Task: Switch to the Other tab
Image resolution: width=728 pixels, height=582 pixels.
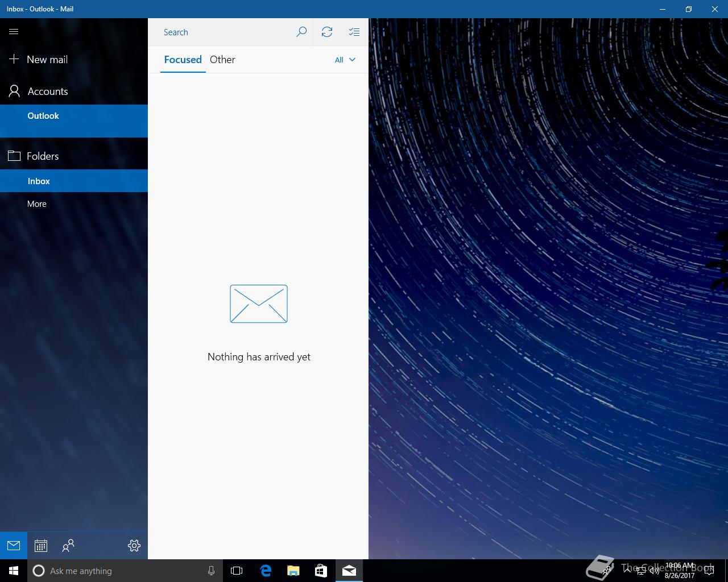Action: (222, 60)
